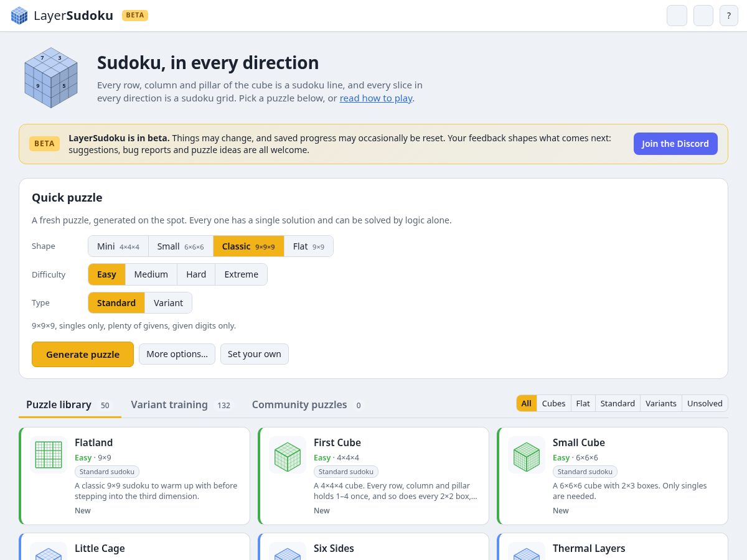Set difficulty to Easy
This screenshot has height=560, width=747.
click(106, 274)
